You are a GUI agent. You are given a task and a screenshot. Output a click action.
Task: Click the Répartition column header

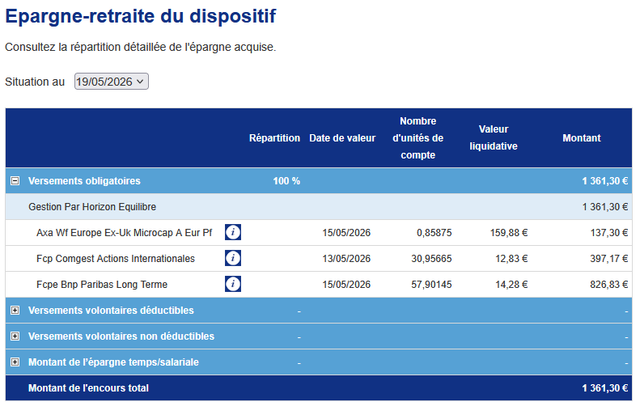click(275, 138)
